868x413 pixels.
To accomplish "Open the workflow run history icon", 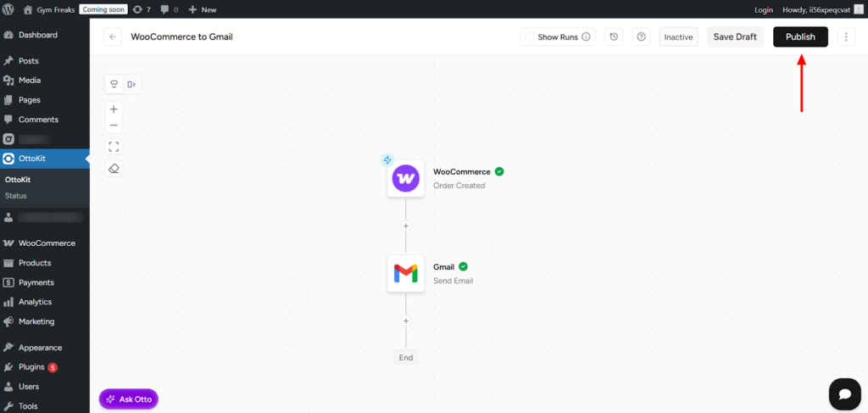I will point(614,37).
